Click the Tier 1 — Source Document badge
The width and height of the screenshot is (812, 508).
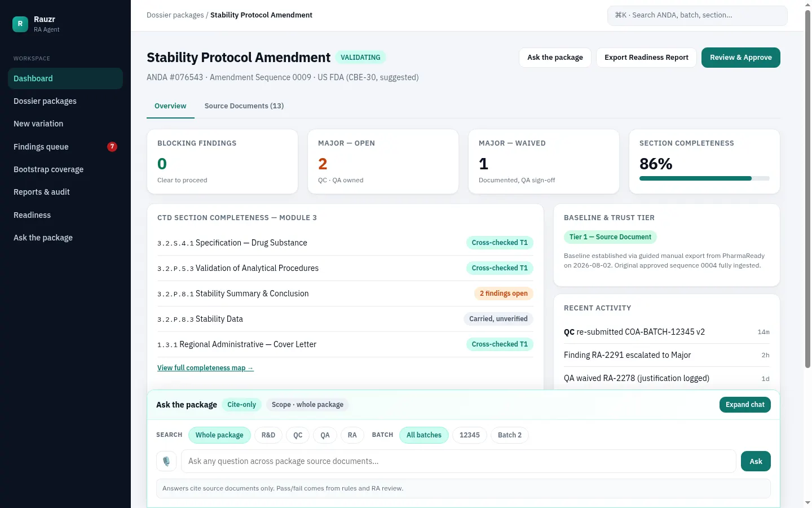610,237
